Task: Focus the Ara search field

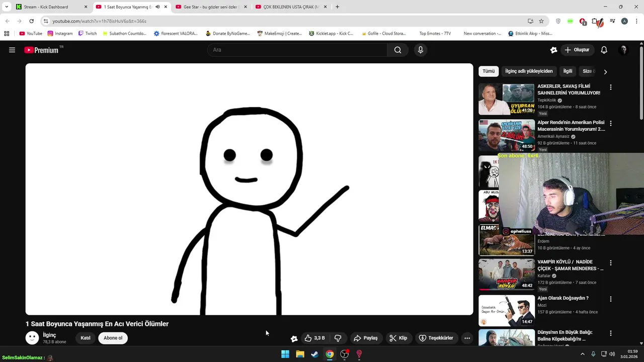Action: 297,50
